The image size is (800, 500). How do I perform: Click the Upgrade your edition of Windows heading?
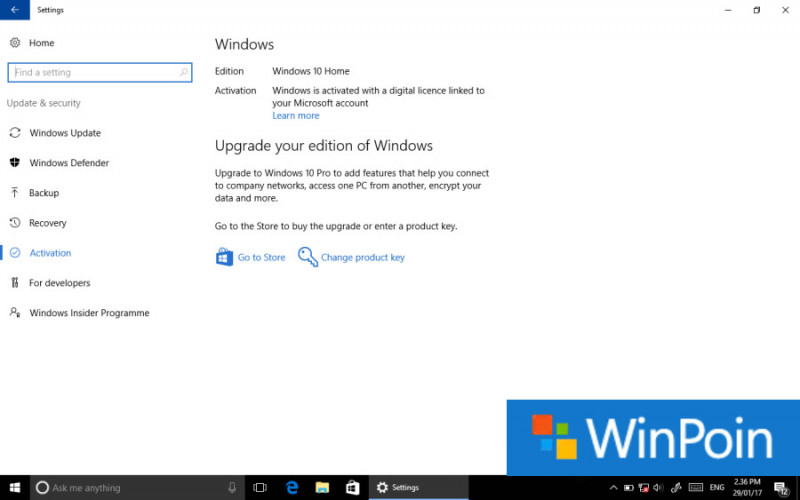[x=323, y=146]
